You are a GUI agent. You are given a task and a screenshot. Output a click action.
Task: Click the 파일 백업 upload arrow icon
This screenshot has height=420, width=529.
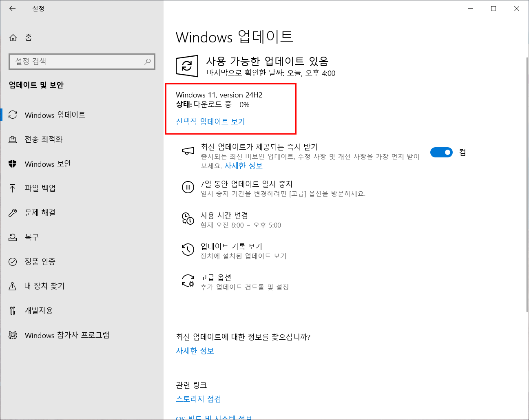click(x=13, y=188)
